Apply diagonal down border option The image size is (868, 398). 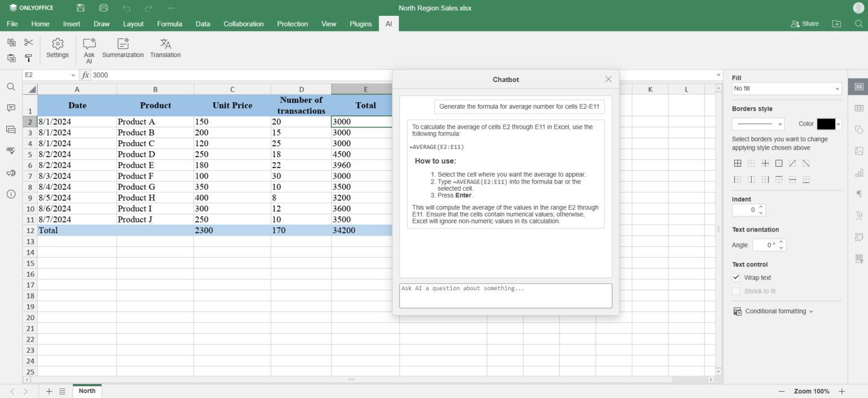806,163
